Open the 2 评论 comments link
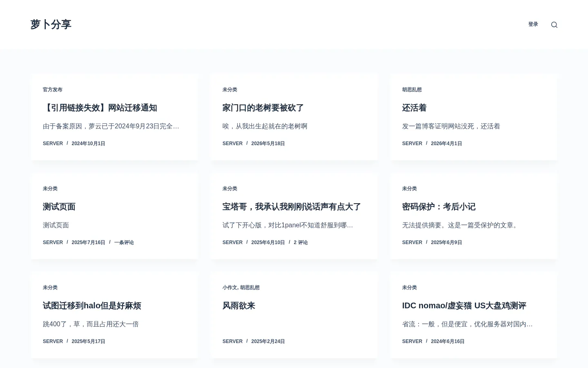Image resolution: width=588 pixels, height=368 pixels. click(x=301, y=242)
